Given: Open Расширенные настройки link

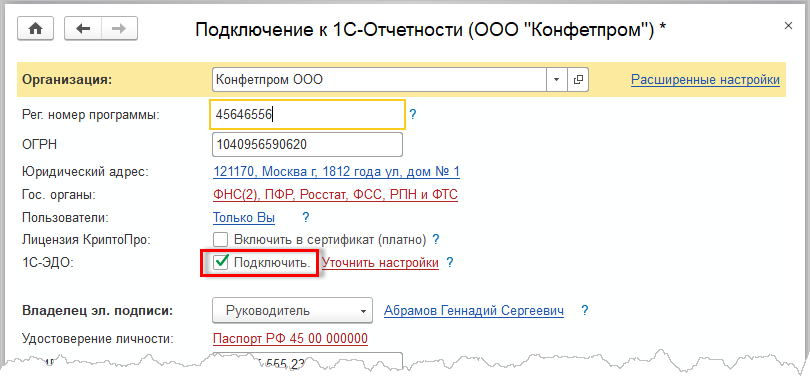Looking at the screenshot, I should pos(705,80).
